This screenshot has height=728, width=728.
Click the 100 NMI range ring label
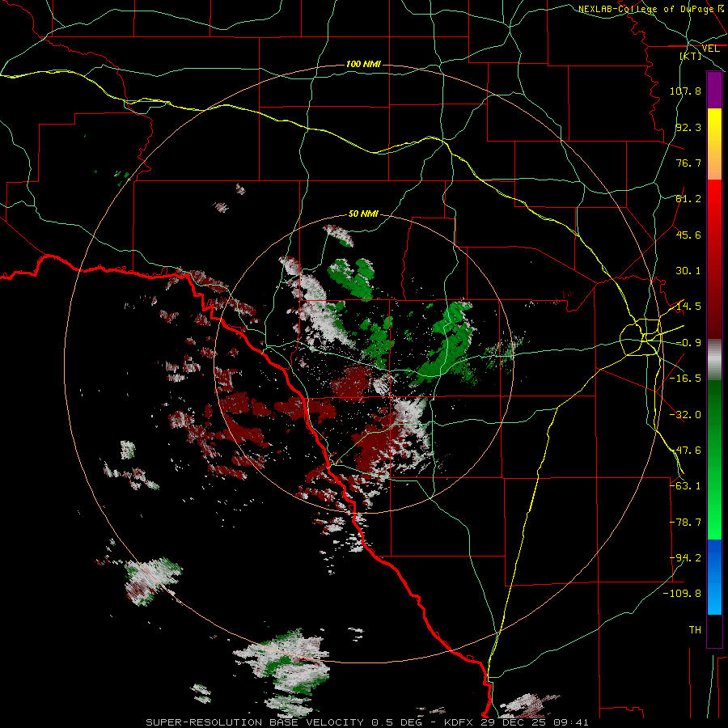tap(363, 64)
